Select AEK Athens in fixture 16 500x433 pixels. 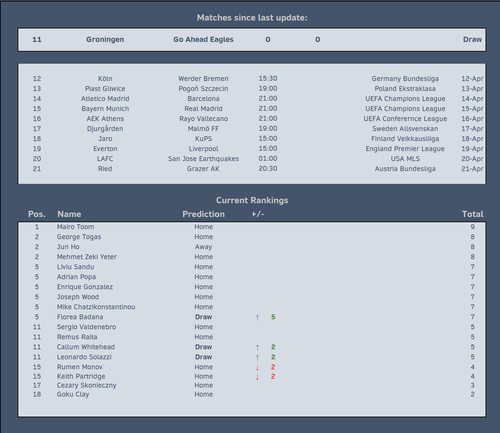(x=105, y=119)
